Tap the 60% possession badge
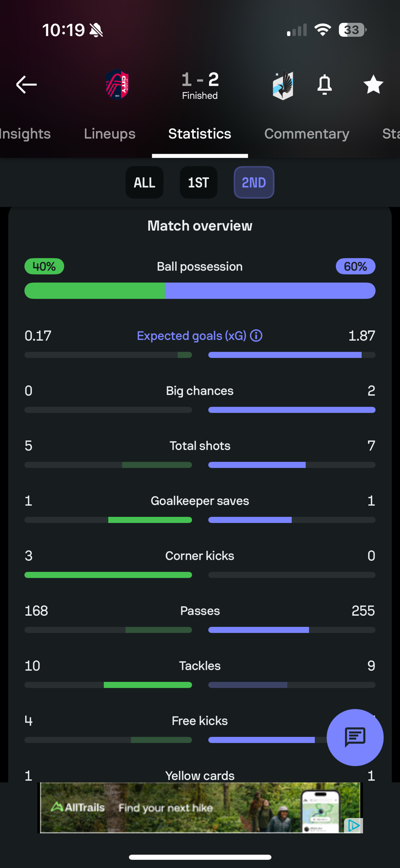 (355, 266)
